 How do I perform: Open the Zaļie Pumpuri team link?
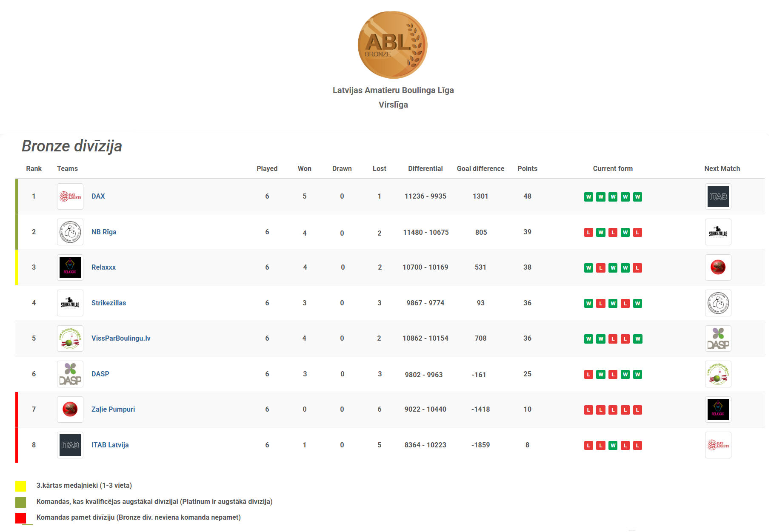tap(113, 410)
